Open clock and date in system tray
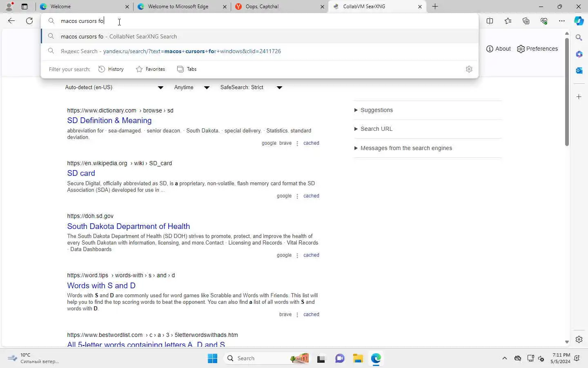Viewport: 588px width, 368px height. [561, 358]
